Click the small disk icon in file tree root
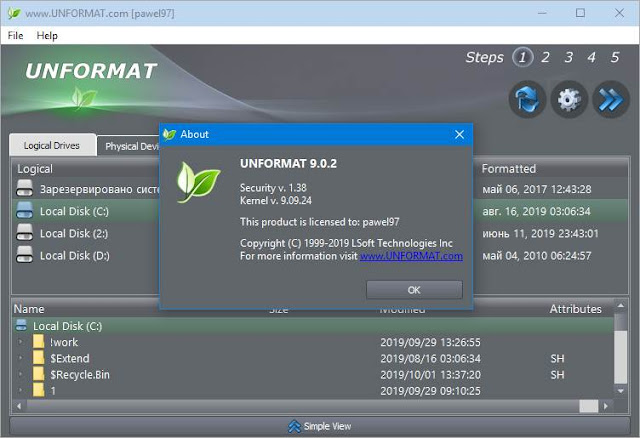This screenshot has width=640, height=438. point(21,325)
